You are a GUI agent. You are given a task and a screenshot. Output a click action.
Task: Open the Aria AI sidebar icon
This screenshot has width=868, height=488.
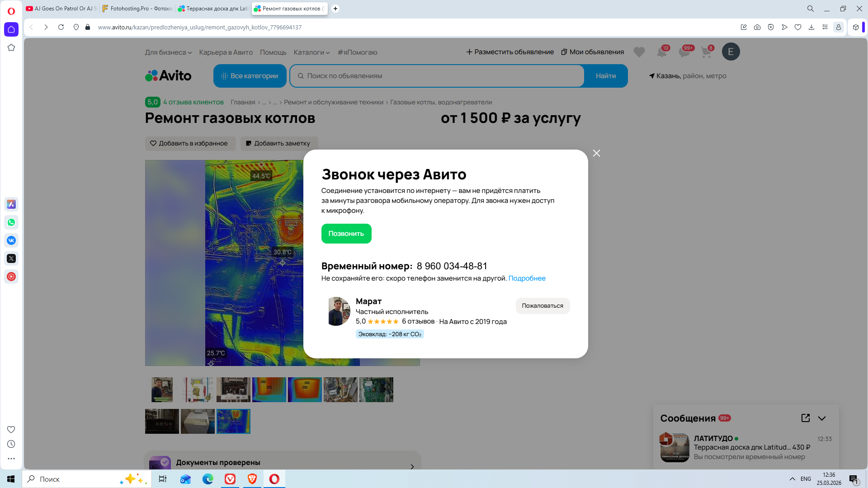coord(11,204)
